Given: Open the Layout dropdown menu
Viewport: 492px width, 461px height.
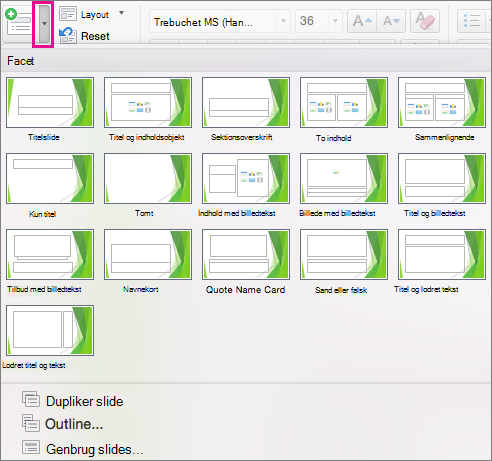Looking at the screenshot, I should 122,13.
